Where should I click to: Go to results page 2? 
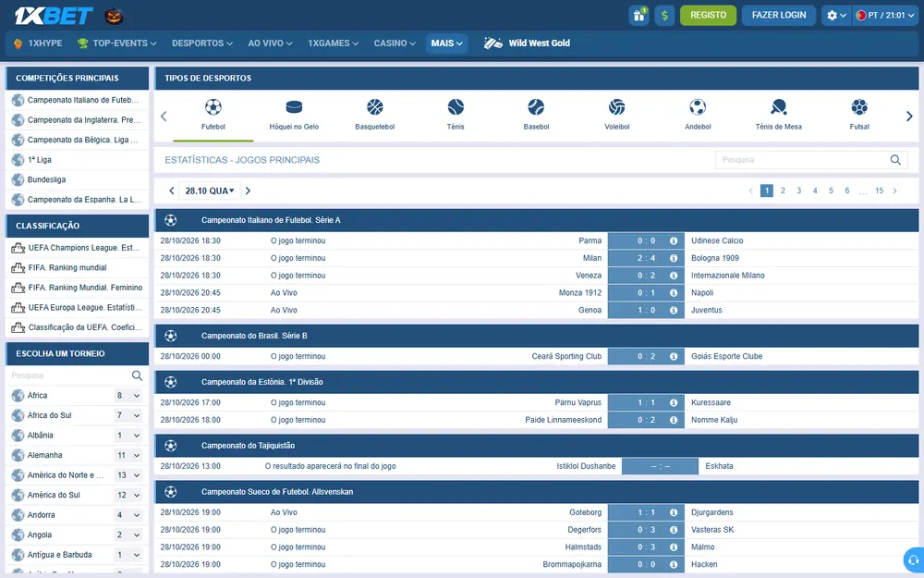783,191
